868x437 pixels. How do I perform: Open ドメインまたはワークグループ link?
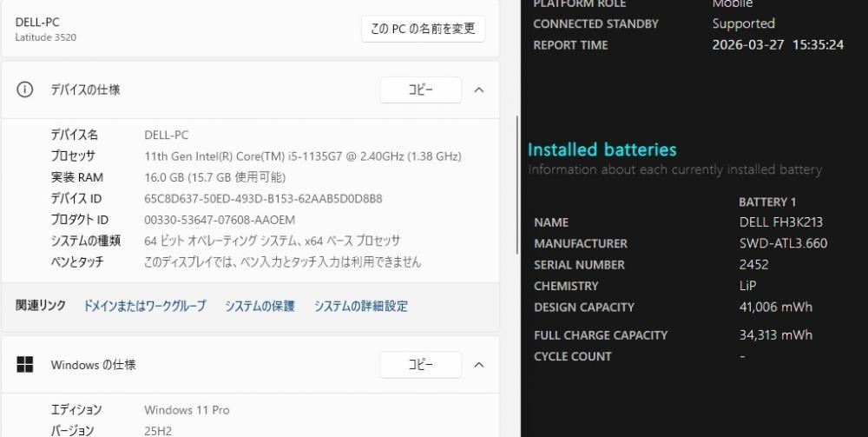144,306
